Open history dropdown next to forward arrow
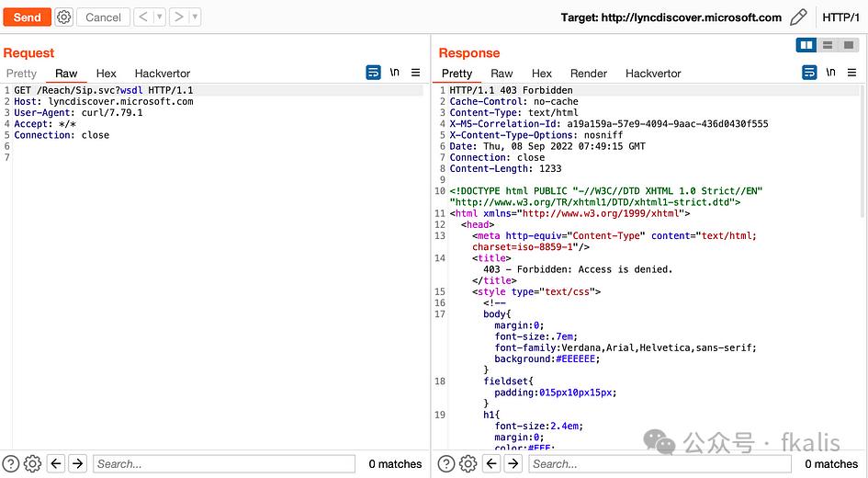The height and width of the screenshot is (478, 868). (x=195, y=17)
